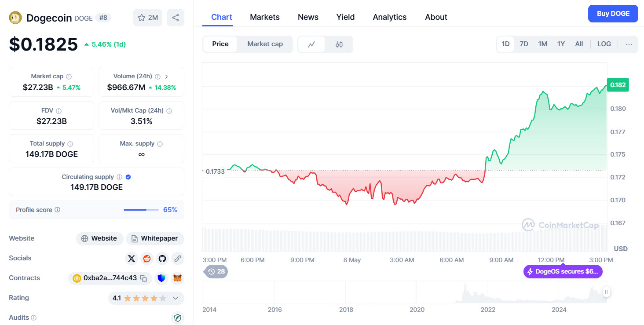The width and height of the screenshot is (644, 325).
Task: Switch chart to candlestick view
Action: point(339,44)
